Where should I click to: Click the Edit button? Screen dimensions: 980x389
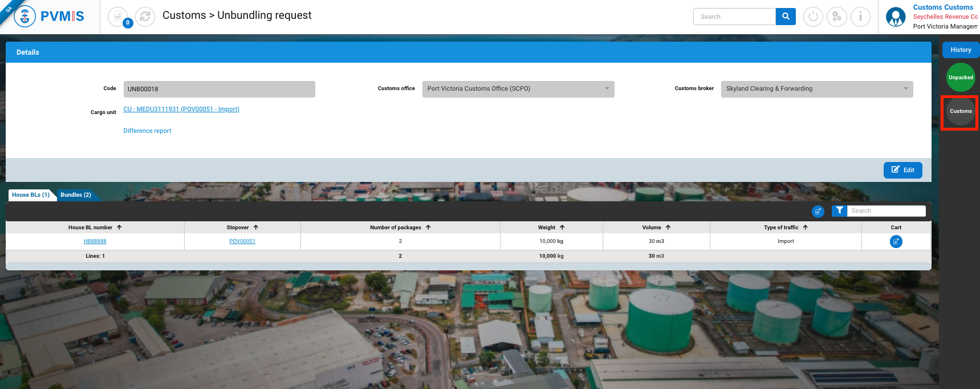point(902,170)
